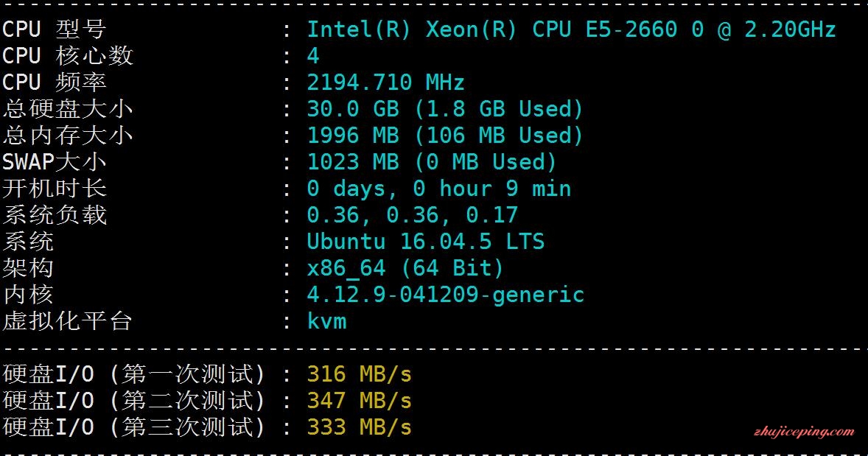The width and height of the screenshot is (868, 456).
Task: Select the 虚拟化平台 label
Action: tap(68, 321)
